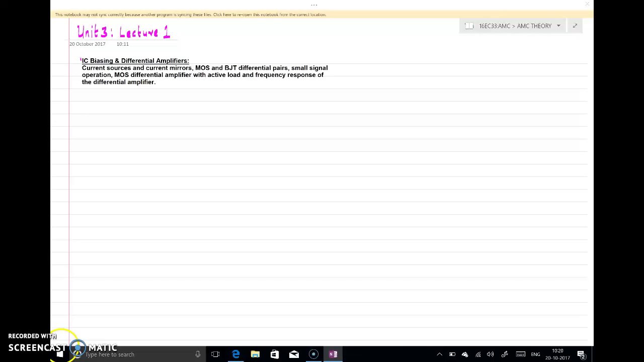
Task: Show hidden system tray icons
Action: (439, 354)
